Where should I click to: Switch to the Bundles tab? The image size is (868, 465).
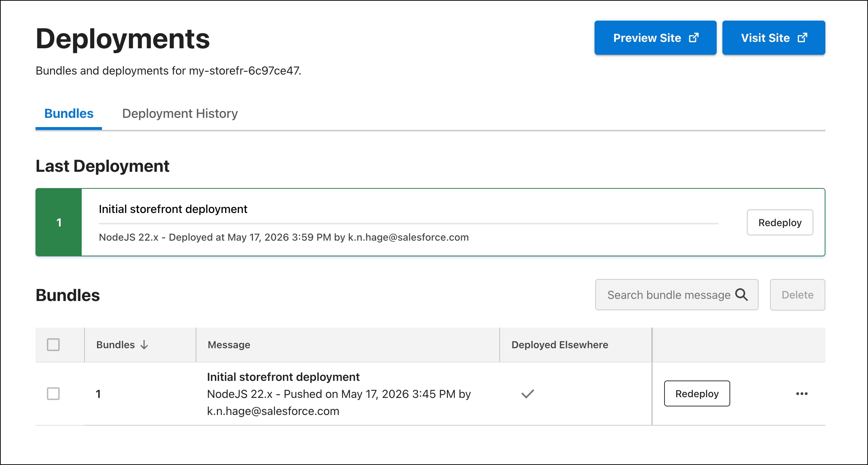(x=69, y=114)
